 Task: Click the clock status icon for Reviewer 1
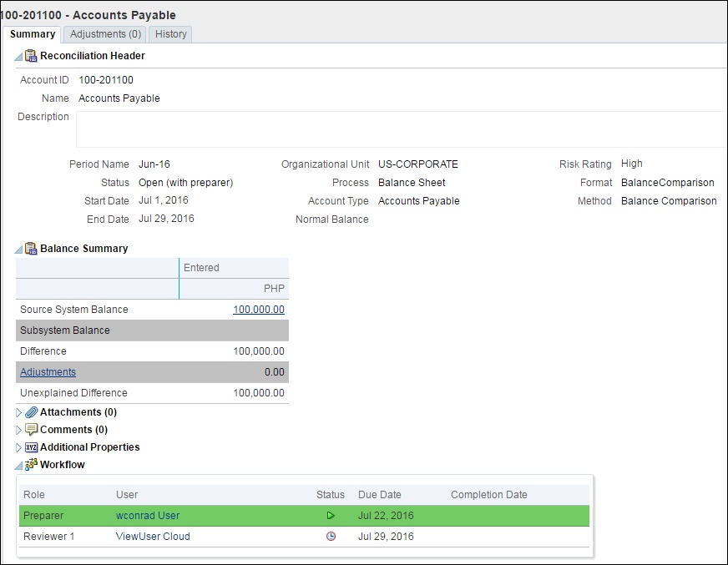coord(331,536)
